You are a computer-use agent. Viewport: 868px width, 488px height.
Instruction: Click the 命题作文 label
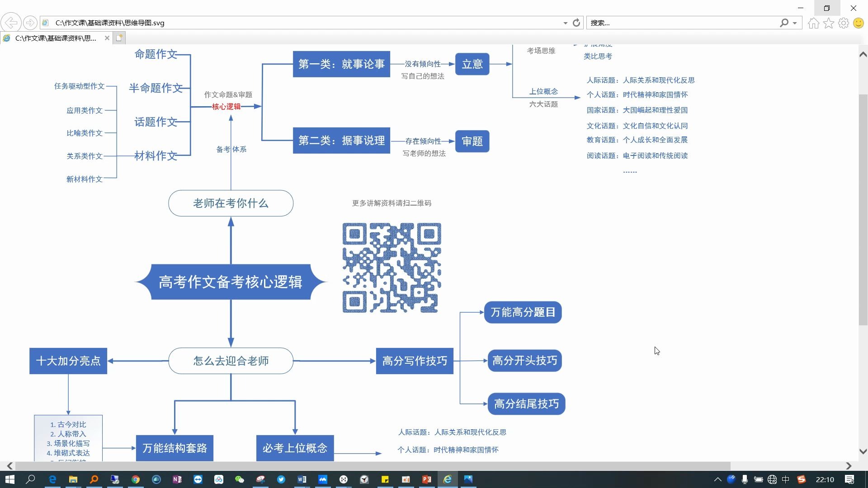(156, 54)
